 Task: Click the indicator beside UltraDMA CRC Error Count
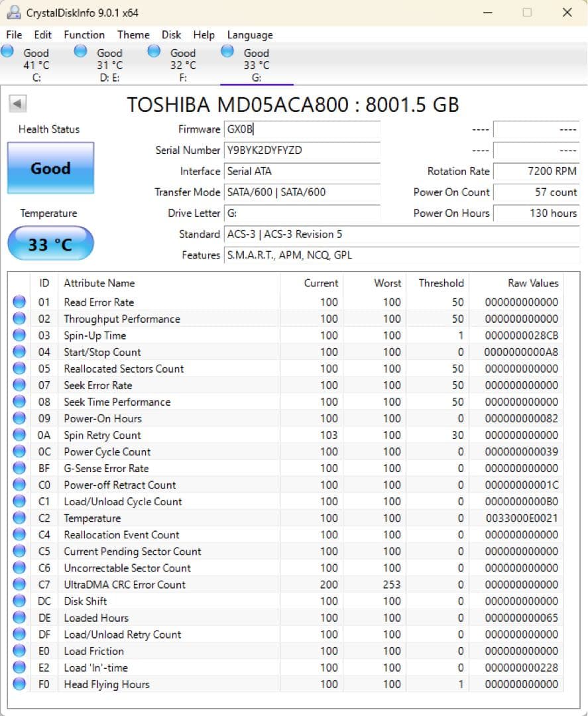pyautogui.click(x=21, y=585)
